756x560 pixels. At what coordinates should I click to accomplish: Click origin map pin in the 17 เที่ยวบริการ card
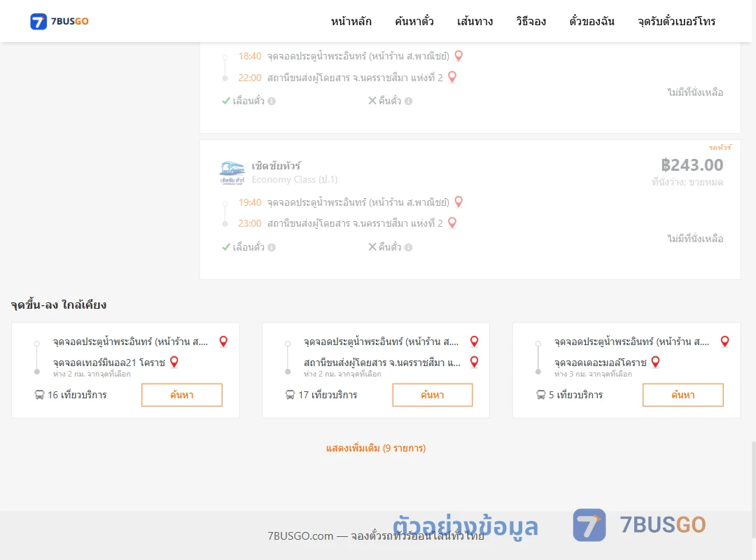[x=475, y=342]
